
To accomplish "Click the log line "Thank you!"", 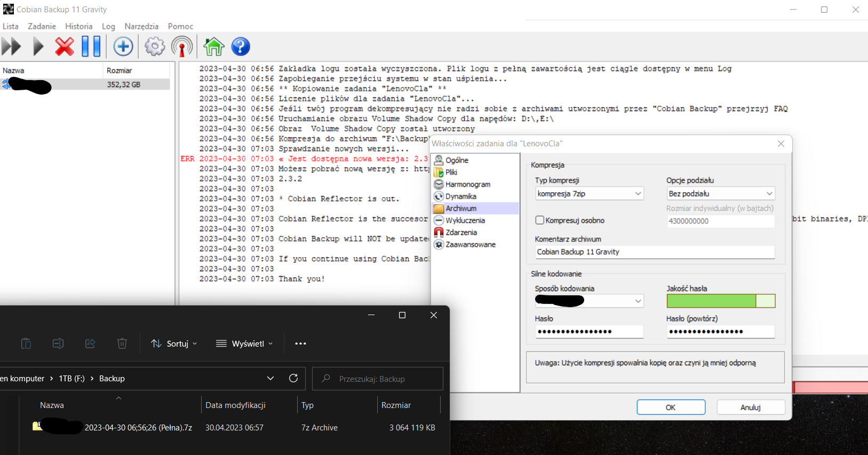I will 301,279.
